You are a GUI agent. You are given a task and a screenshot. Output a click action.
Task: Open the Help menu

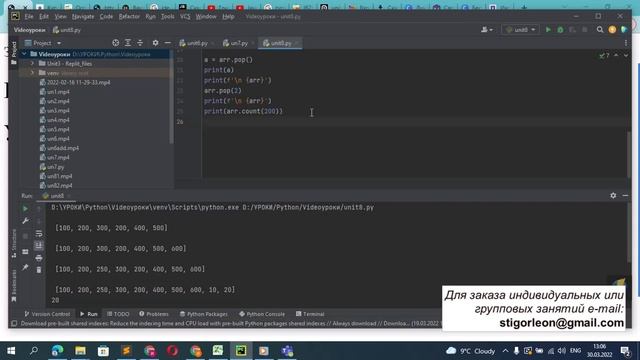point(228,17)
